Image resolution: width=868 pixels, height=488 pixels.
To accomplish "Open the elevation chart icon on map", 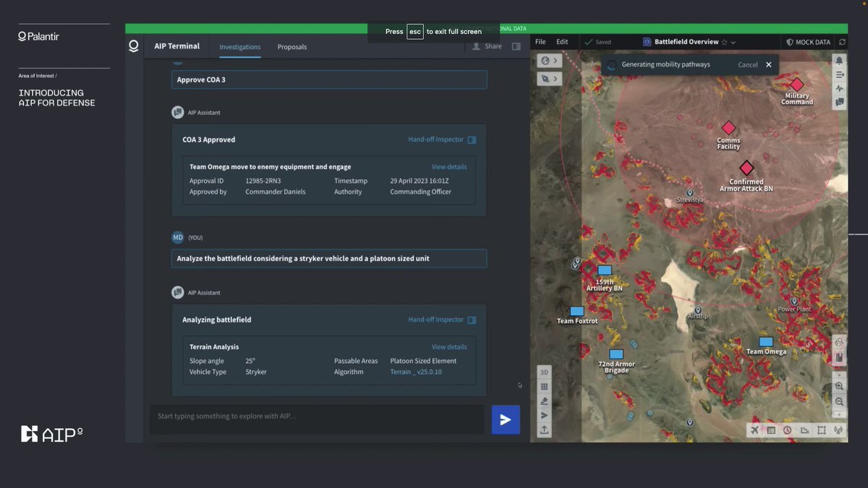I will click(804, 430).
